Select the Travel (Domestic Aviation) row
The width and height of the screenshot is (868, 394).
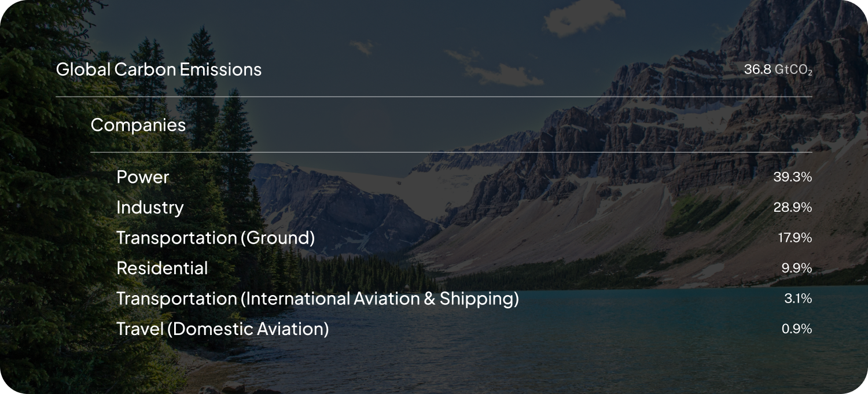point(222,329)
